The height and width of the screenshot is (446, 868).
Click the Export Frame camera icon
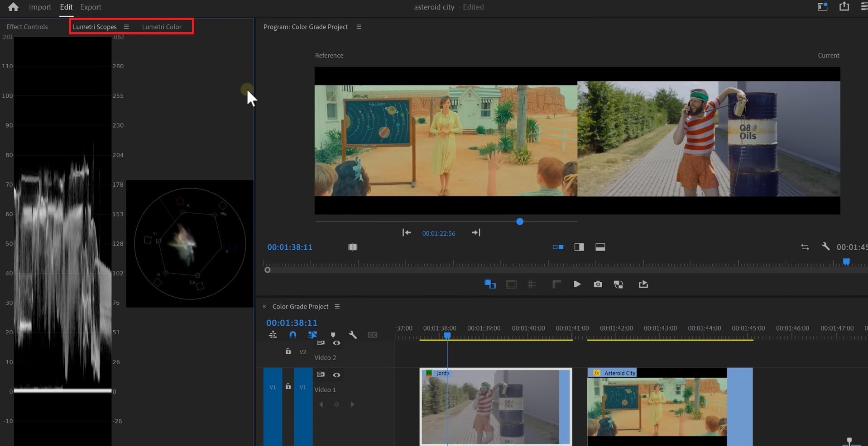coord(598,284)
